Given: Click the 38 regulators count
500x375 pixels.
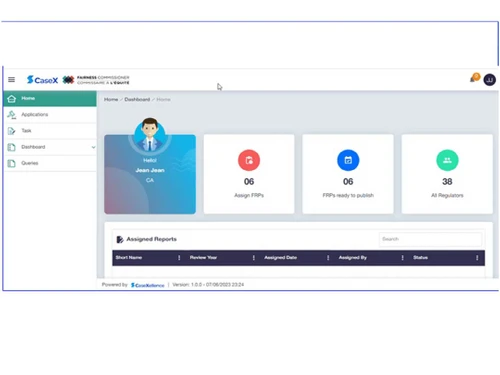Looking at the screenshot, I should [447, 182].
